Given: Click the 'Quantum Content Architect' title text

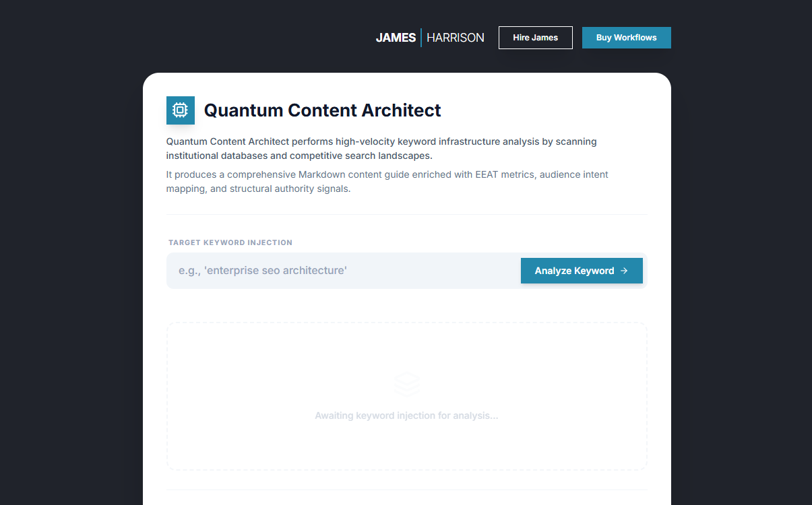Looking at the screenshot, I should [322, 110].
